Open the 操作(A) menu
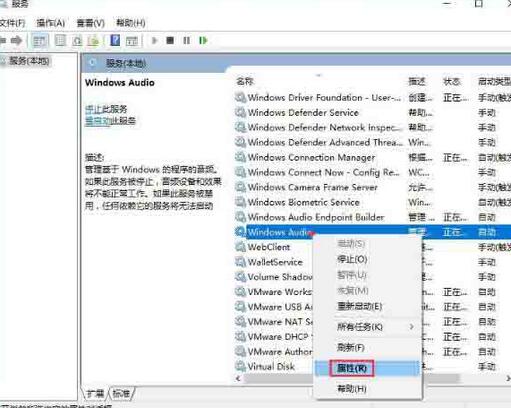Screen dimensions: 511x408 pos(51,23)
